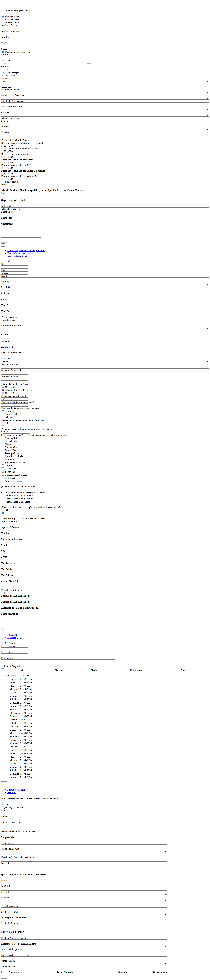Open the Historial link
This screenshot has width=210, height=980.
[11, 793]
